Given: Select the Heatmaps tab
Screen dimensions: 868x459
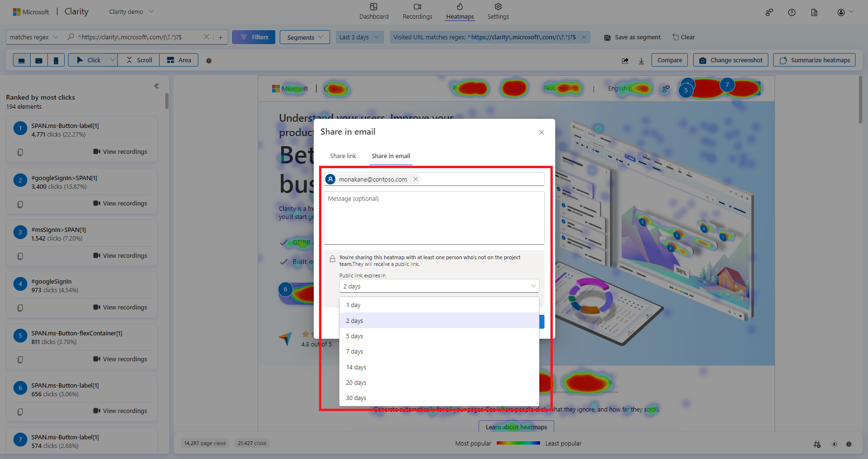Looking at the screenshot, I should pyautogui.click(x=460, y=11).
